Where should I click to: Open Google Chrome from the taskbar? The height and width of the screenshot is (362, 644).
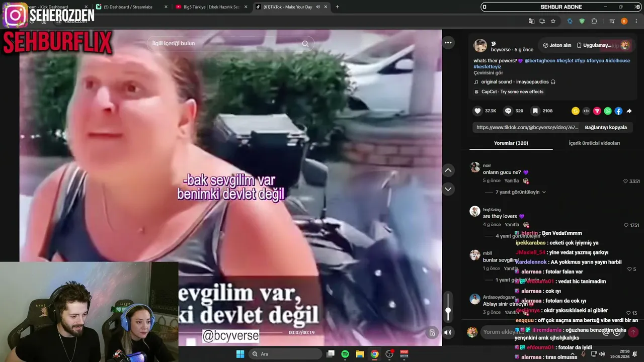click(374, 354)
